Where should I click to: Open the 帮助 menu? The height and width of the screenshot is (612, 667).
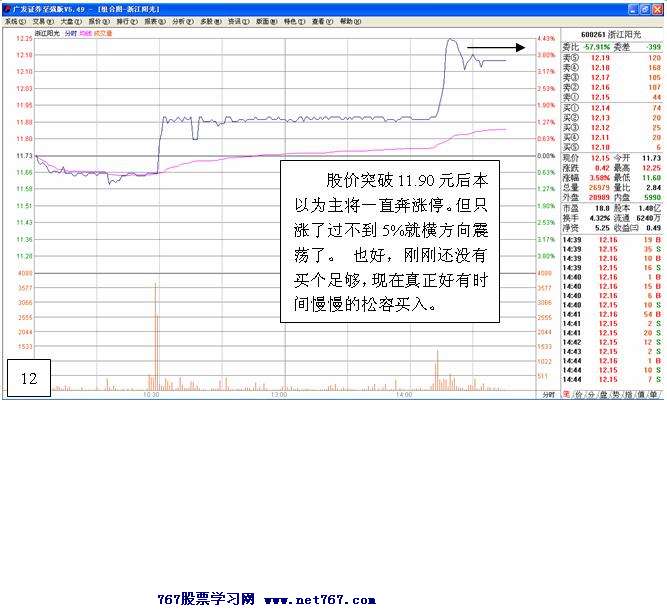347,20
